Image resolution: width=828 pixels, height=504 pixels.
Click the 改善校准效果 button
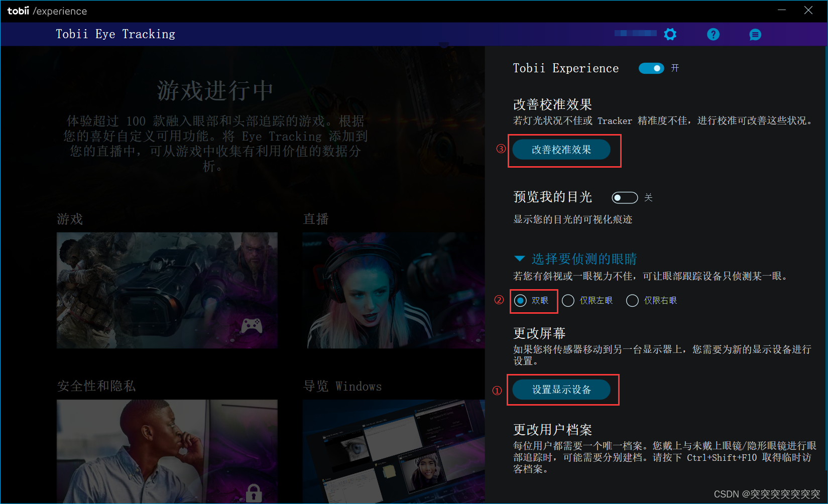pyautogui.click(x=561, y=150)
